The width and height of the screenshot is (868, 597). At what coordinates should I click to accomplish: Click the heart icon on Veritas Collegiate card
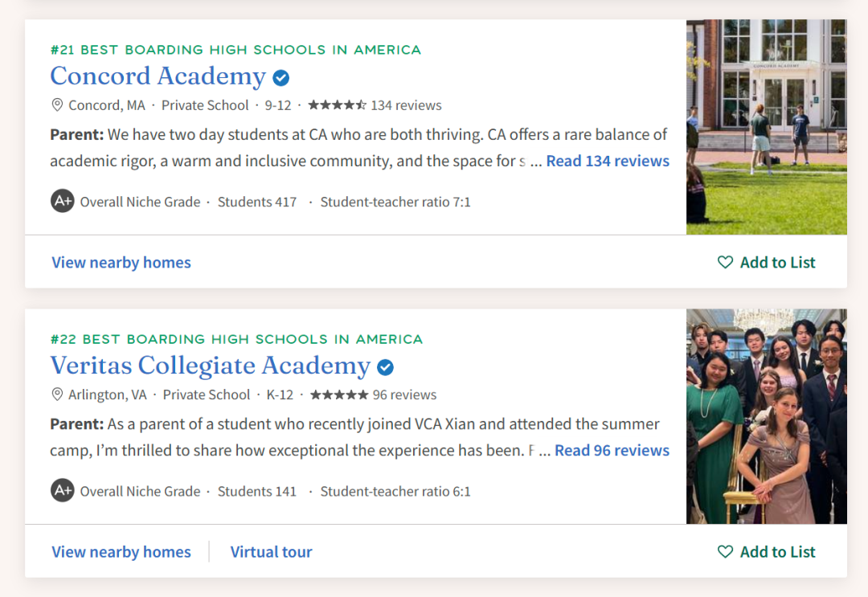coord(725,552)
